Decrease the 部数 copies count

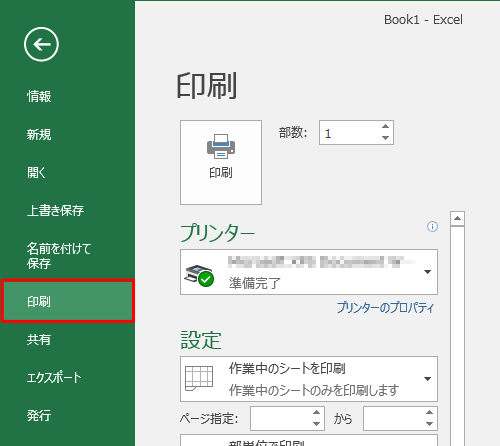point(386,138)
